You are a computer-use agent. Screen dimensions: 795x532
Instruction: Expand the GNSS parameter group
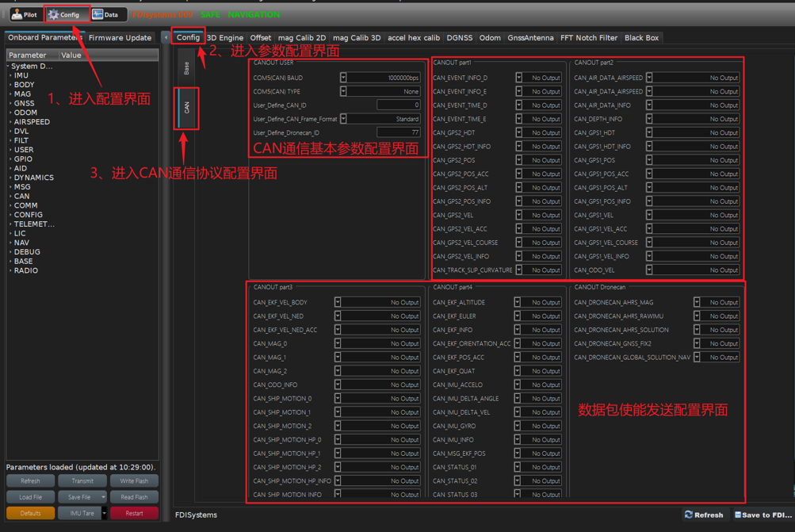[x=10, y=103]
